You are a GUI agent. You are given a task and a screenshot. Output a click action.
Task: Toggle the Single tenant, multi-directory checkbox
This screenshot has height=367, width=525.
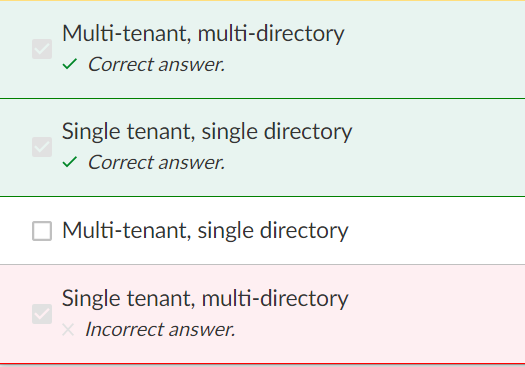(42, 314)
